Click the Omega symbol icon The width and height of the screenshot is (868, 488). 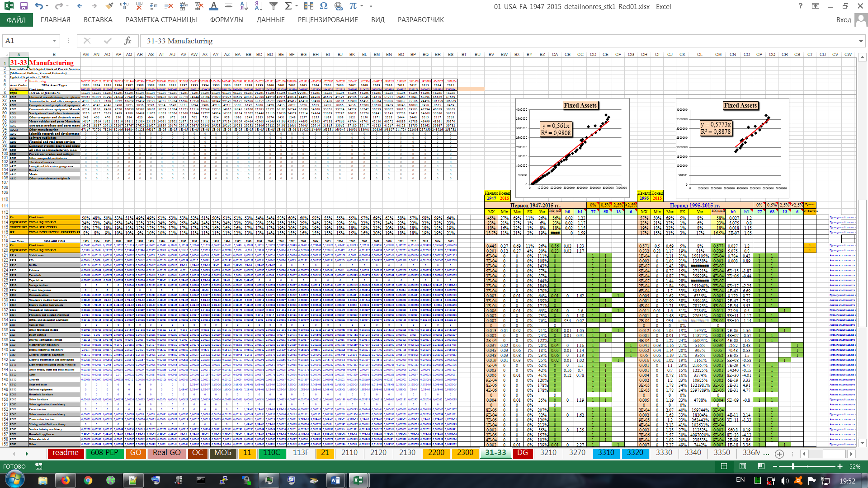click(x=323, y=6)
